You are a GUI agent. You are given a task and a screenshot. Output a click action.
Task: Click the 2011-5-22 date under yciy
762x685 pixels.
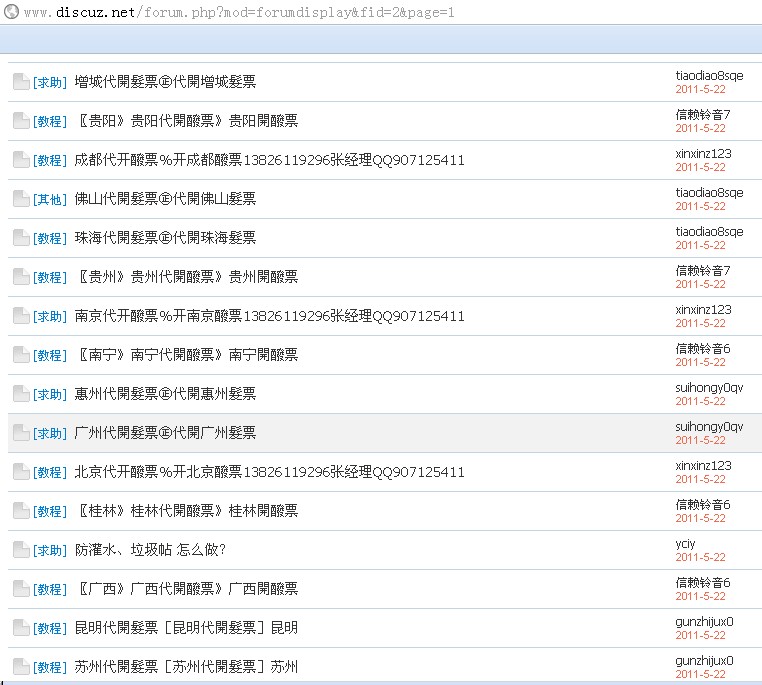tap(700, 557)
